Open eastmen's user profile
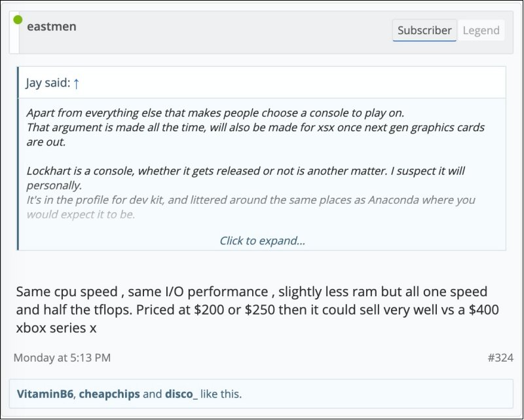Viewport: 524px width, 420px height. (x=51, y=26)
